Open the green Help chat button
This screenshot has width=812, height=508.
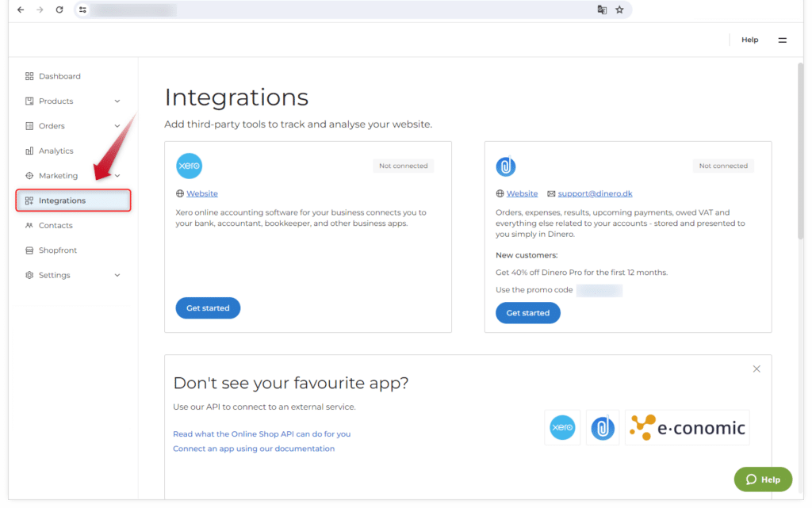pos(763,479)
